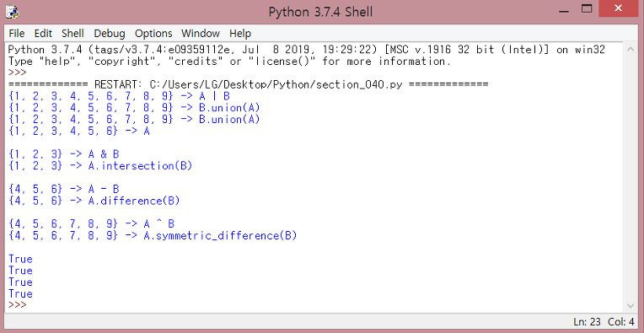This screenshot has height=333, width=644.
Task: Click the 'Ln: 23' status bar entry
Action: click(x=586, y=322)
